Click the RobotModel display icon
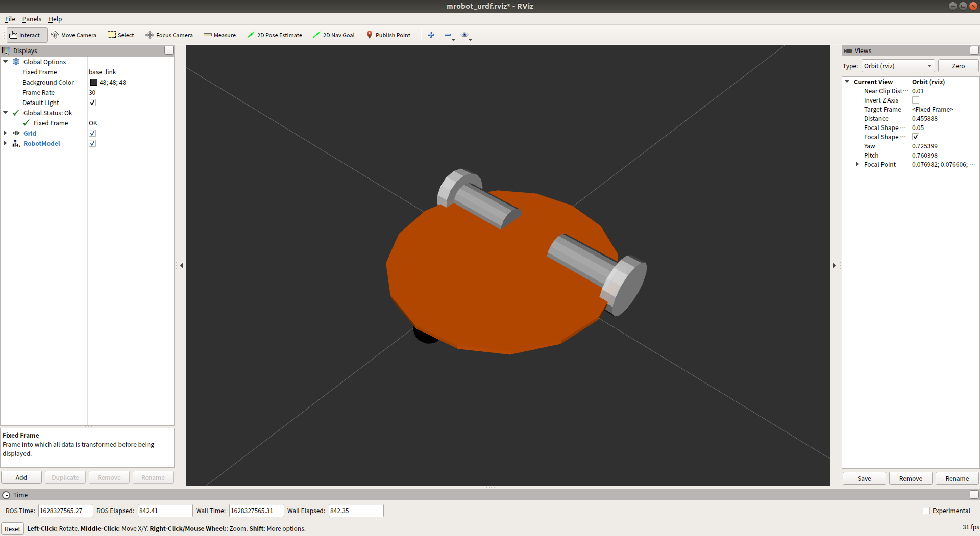 click(x=16, y=143)
